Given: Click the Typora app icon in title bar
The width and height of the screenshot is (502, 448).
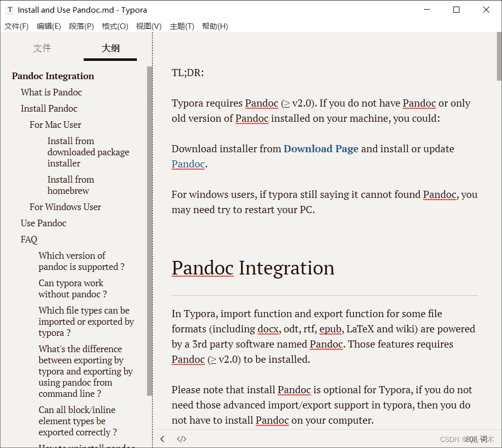Looking at the screenshot, I should click(10, 10).
